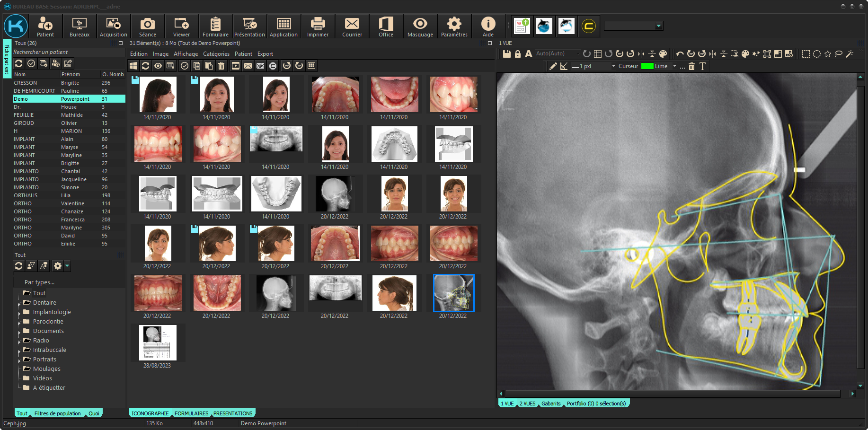Click the Filtres de population button
Viewport: 868px width, 430px height.
pos(57,413)
